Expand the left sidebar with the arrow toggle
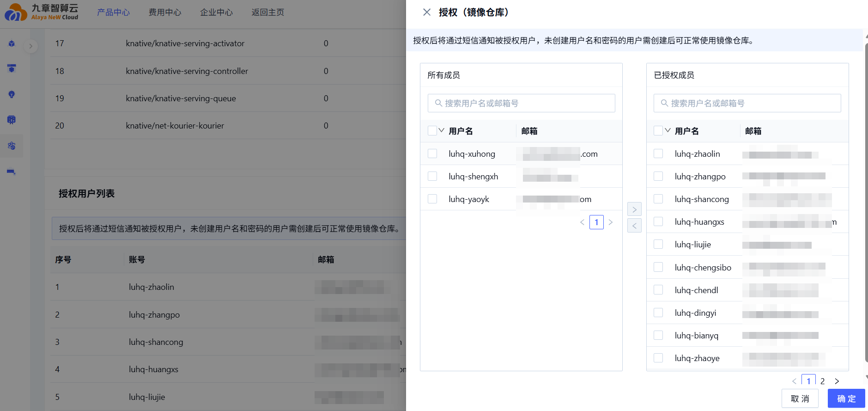This screenshot has width=868, height=411. pos(30,46)
